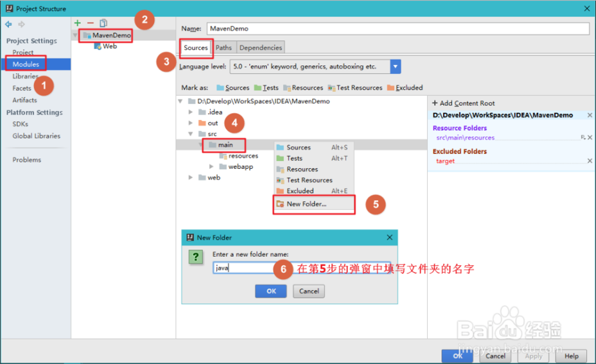
Task: Remove the target excluded folder
Action: pos(590,160)
